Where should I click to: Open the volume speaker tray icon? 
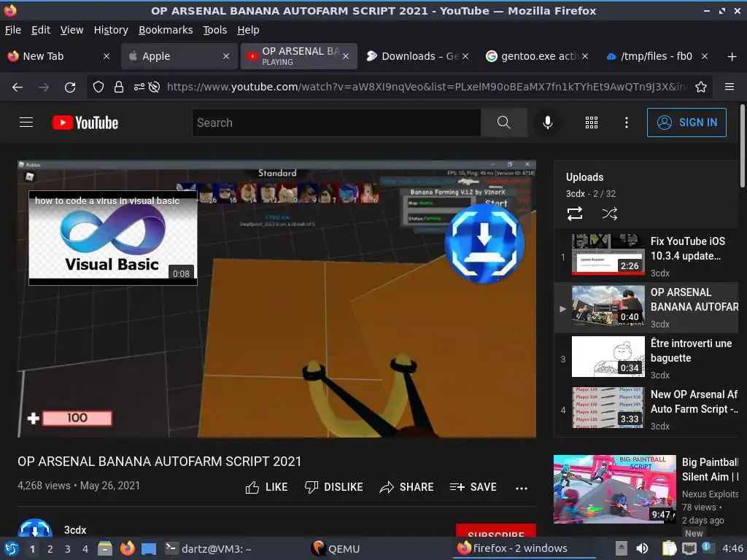(642, 548)
